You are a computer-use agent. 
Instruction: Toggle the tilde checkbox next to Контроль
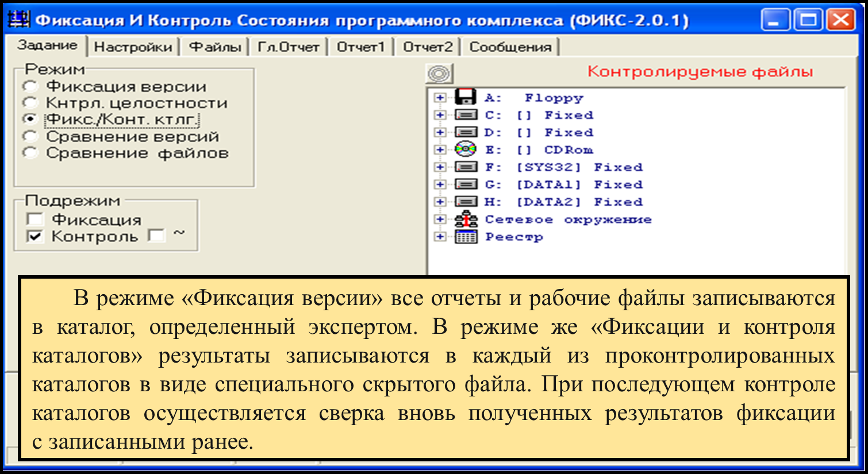coord(156,236)
